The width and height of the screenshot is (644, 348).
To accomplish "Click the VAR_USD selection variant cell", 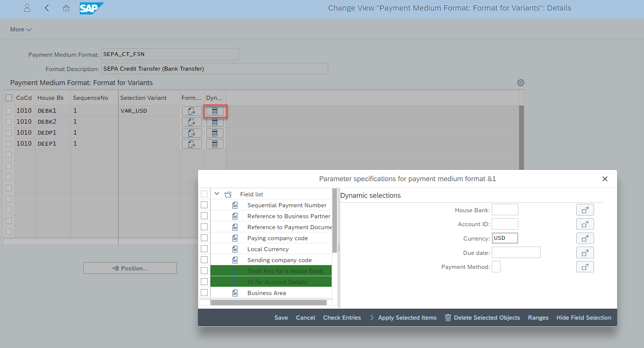I will coord(149,111).
